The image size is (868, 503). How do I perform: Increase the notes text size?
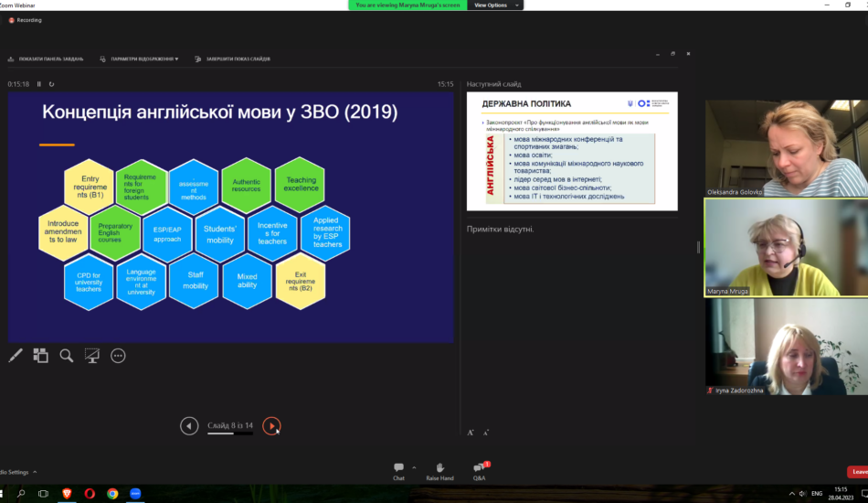click(x=471, y=433)
